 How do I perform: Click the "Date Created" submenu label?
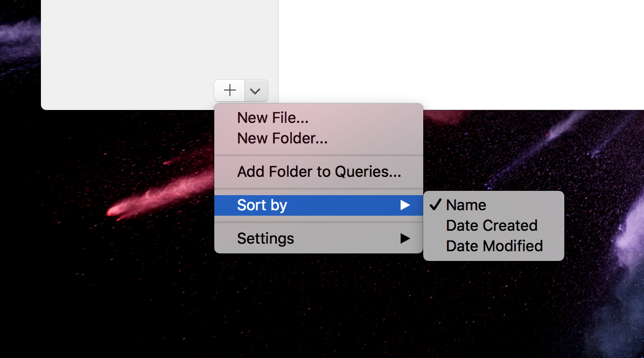[492, 225]
